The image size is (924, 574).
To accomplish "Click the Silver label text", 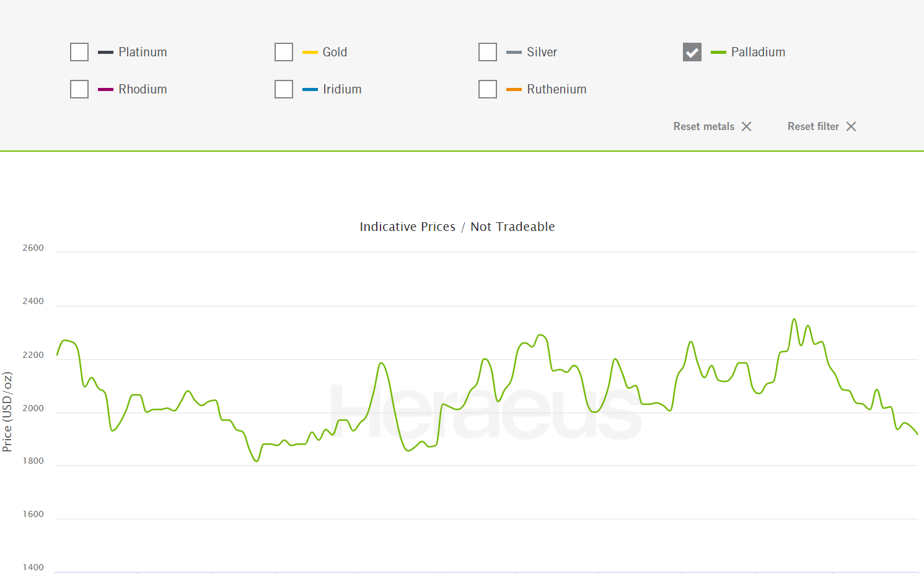I will (542, 52).
